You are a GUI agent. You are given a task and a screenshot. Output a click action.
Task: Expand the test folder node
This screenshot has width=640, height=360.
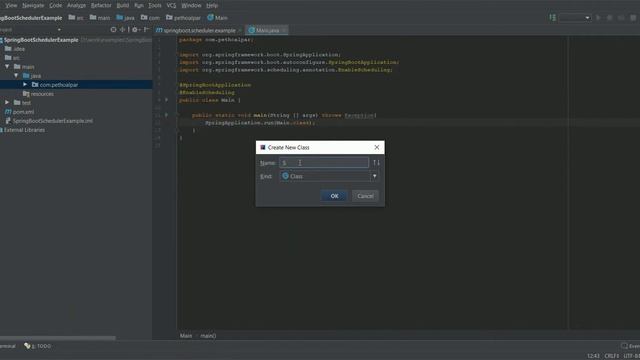pos(7,102)
